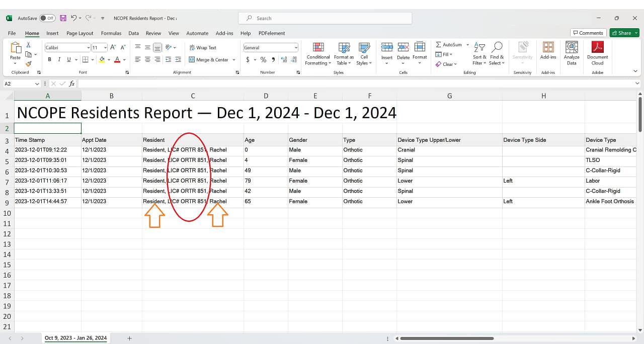The image size is (644, 344).
Task: Click the Find & Select magnifier
Action: pos(497,48)
